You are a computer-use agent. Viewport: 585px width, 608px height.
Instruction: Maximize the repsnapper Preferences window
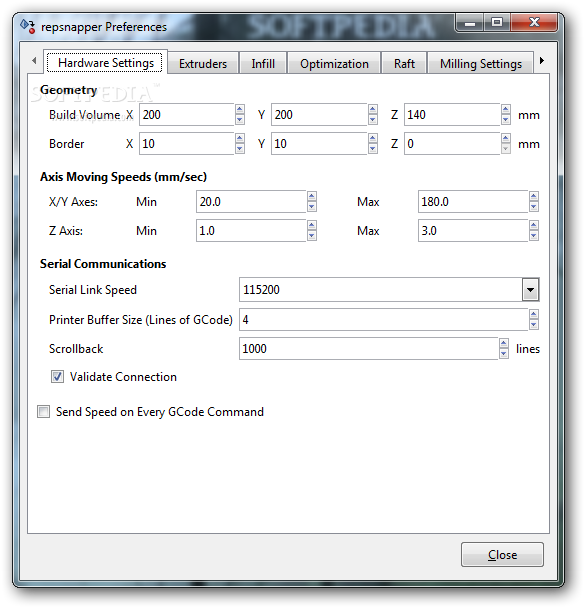click(497, 23)
